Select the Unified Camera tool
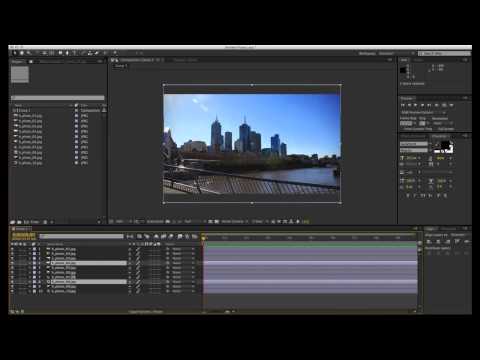 pos(44,53)
